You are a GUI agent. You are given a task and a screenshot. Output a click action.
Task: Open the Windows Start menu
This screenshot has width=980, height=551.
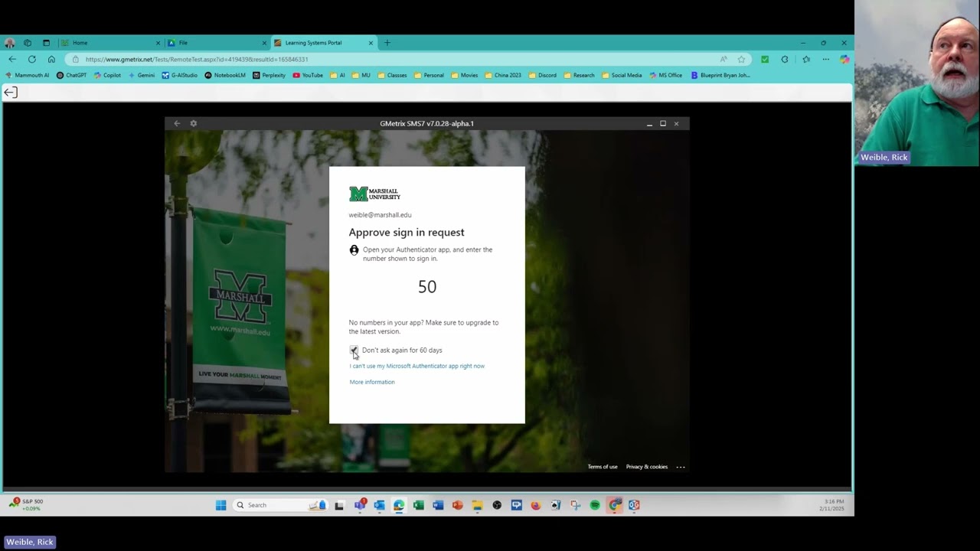(x=221, y=505)
